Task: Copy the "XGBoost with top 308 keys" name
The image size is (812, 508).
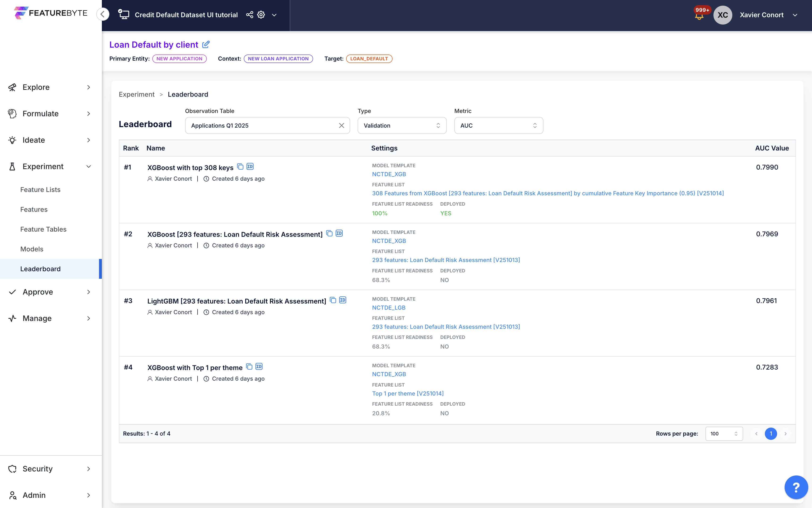Action: tap(240, 167)
